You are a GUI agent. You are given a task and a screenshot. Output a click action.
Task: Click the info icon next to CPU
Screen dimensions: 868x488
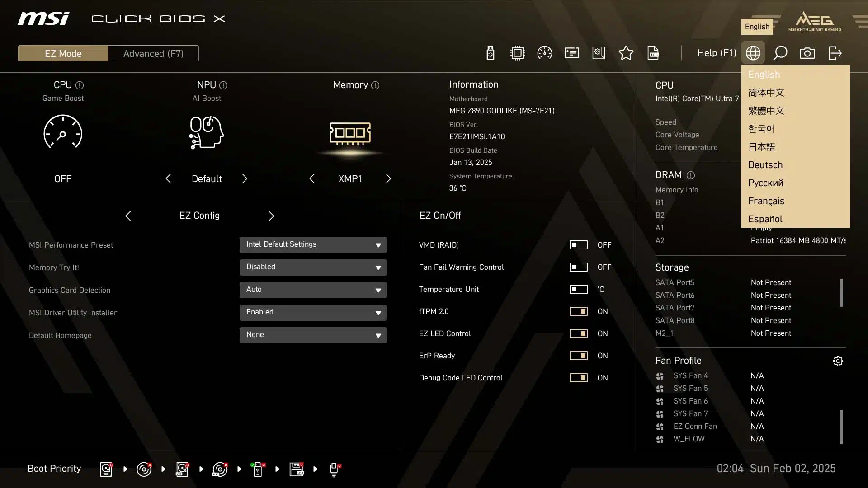(x=80, y=85)
